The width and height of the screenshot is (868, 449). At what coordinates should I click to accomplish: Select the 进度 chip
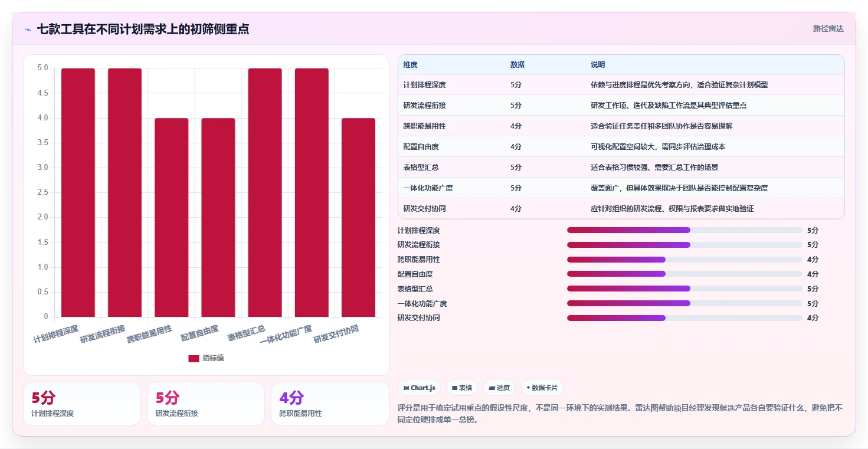499,388
